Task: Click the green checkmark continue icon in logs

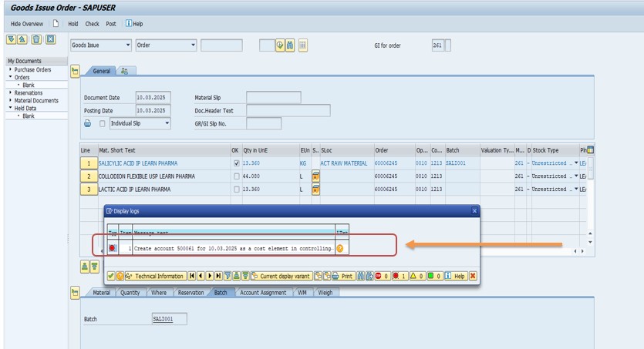Action: pos(110,276)
